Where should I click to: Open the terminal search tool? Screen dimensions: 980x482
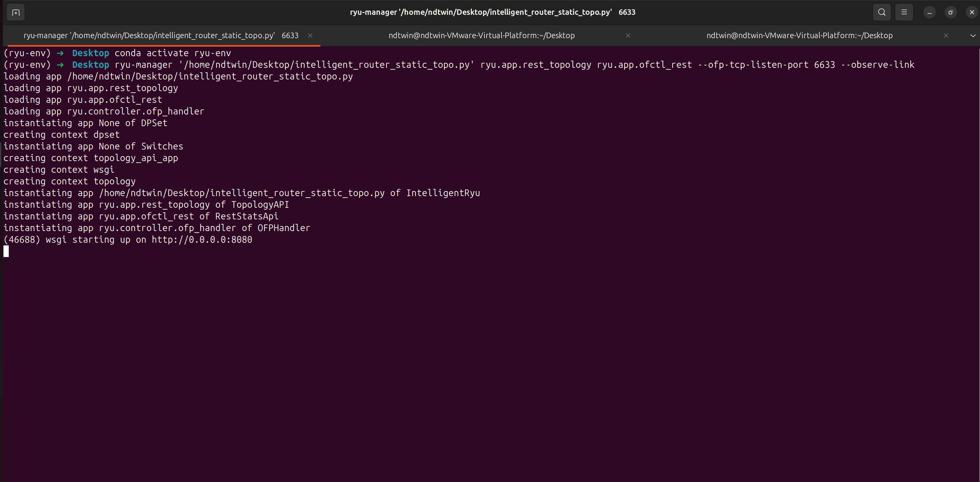(881, 12)
